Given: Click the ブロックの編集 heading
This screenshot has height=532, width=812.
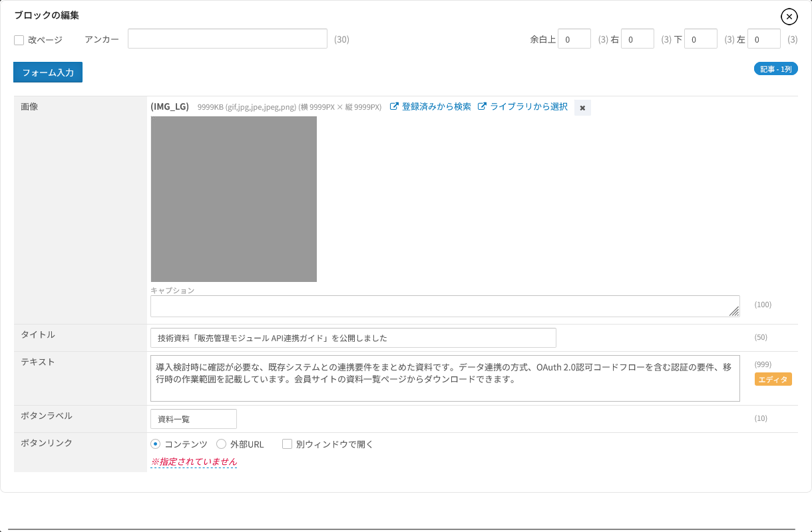Looking at the screenshot, I should [47, 15].
